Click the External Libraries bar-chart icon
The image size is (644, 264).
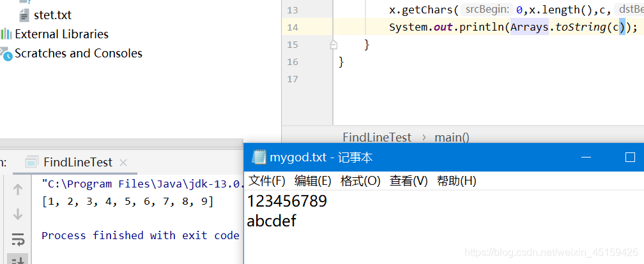[x=6, y=34]
